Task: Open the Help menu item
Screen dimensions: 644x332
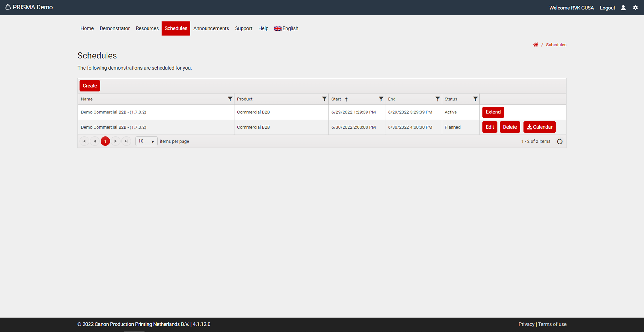Action: coord(263,28)
